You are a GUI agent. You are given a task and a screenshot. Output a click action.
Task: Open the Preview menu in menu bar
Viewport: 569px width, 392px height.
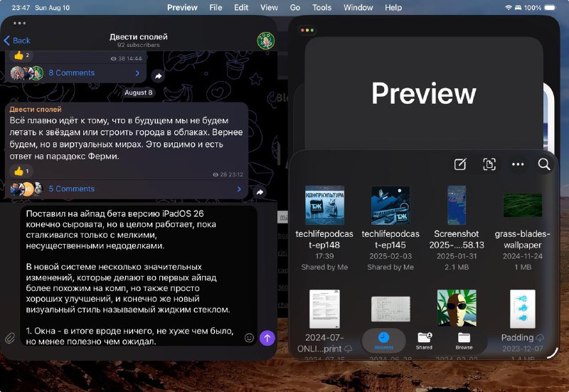pos(182,7)
